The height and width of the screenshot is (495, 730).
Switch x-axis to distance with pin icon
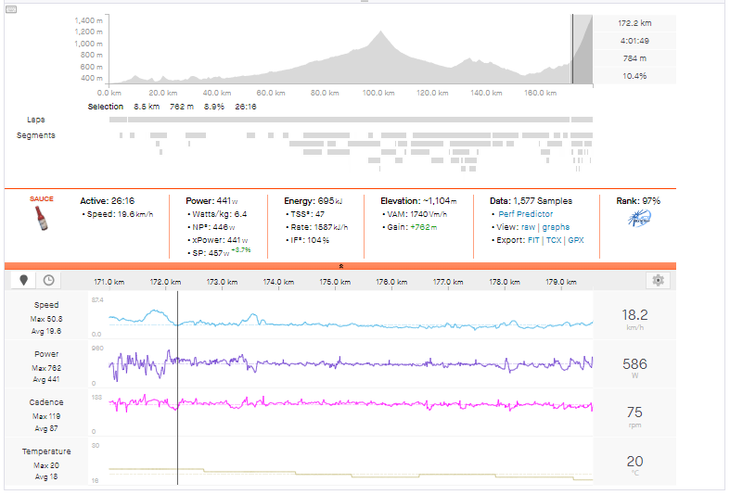click(x=25, y=281)
